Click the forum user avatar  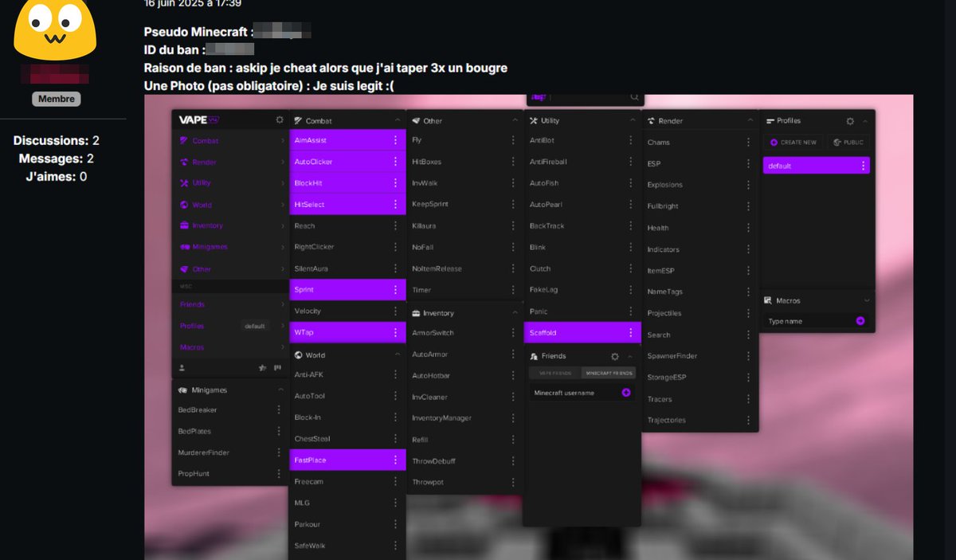[56, 28]
